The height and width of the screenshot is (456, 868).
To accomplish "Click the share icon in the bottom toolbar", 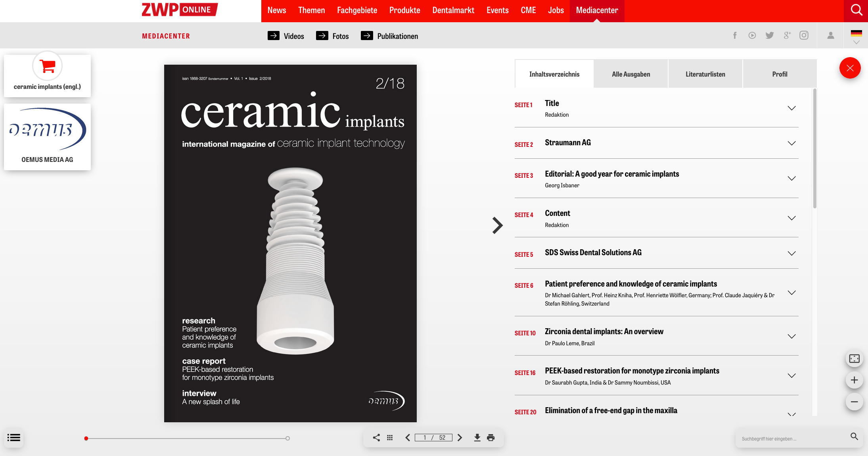I will [x=376, y=437].
